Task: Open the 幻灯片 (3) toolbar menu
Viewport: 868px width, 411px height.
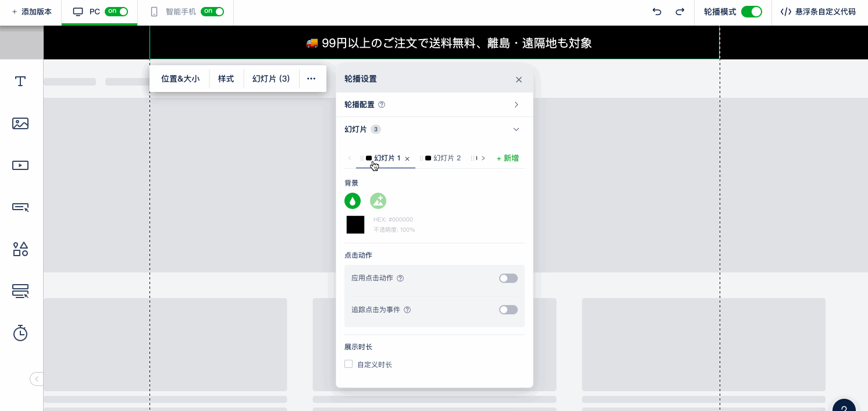Action: pos(271,79)
